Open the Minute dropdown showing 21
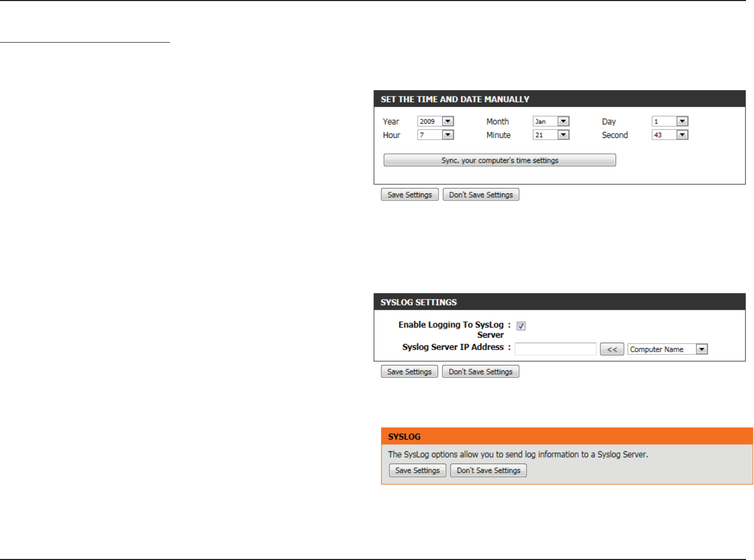The width and height of the screenshot is (754, 560). pos(551,135)
